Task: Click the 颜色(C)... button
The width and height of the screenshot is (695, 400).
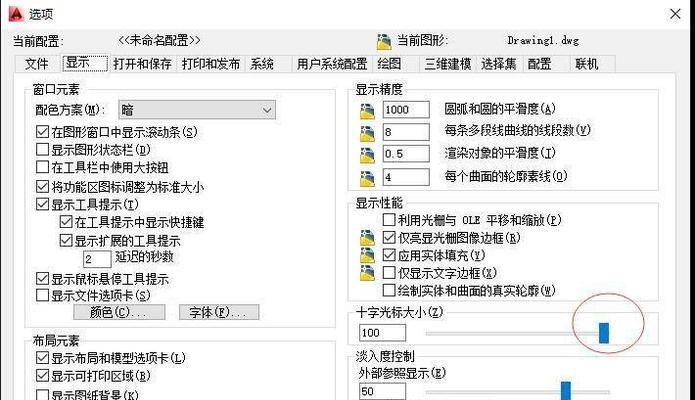Action: [x=119, y=312]
